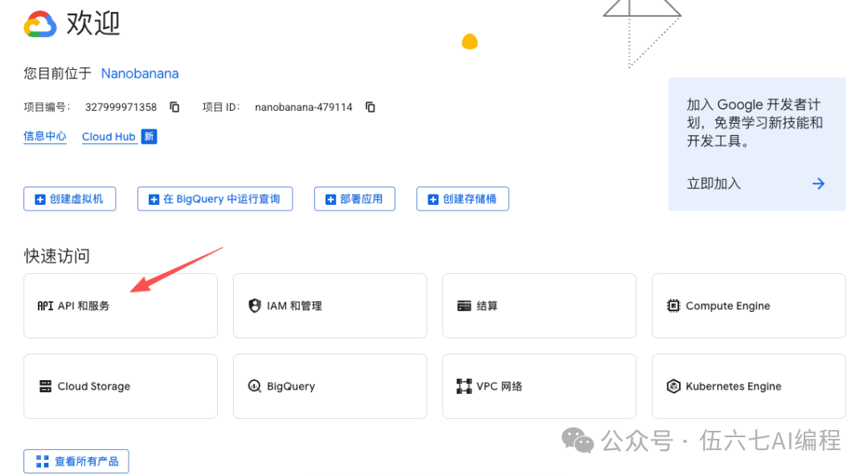Open the BigQuery card
This screenshot has height=475, width=868.
[x=330, y=386]
